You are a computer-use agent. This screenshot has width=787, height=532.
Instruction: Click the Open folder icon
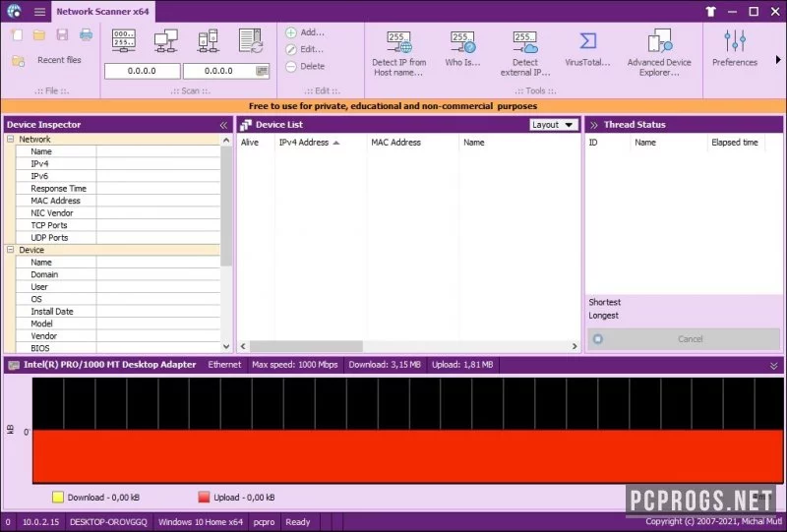tap(39, 34)
